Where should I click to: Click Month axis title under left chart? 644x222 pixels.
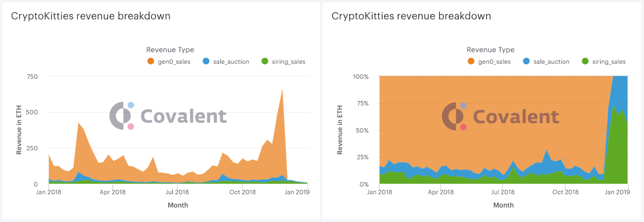(178, 205)
